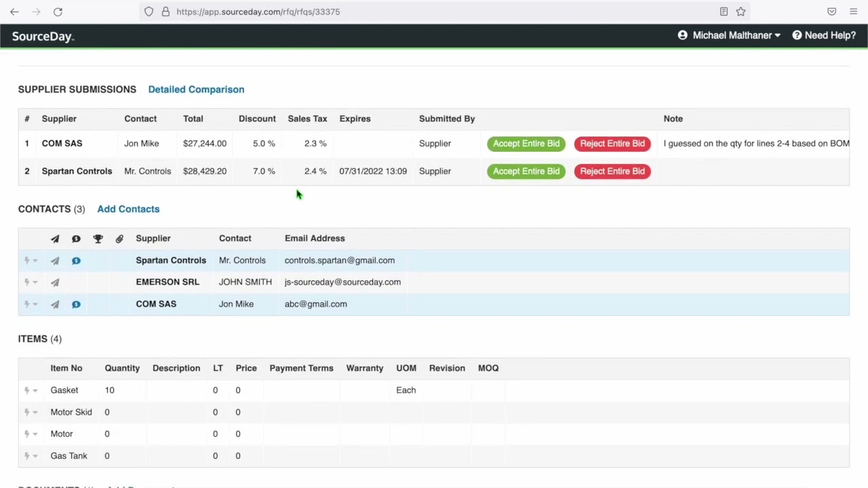The height and width of the screenshot is (488, 868).
Task: Click the Gasket item number
Action: [x=64, y=390]
